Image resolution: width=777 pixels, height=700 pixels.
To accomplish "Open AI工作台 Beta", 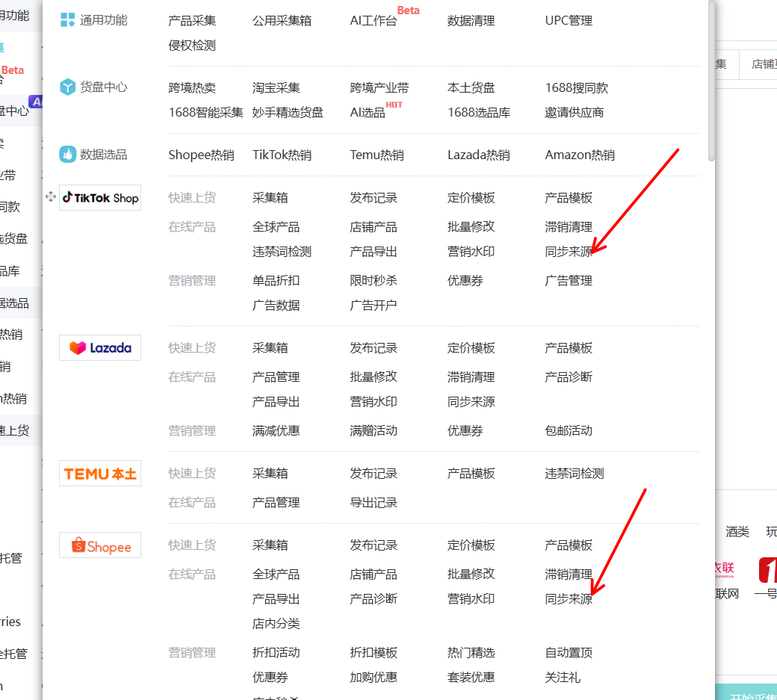I will (374, 21).
